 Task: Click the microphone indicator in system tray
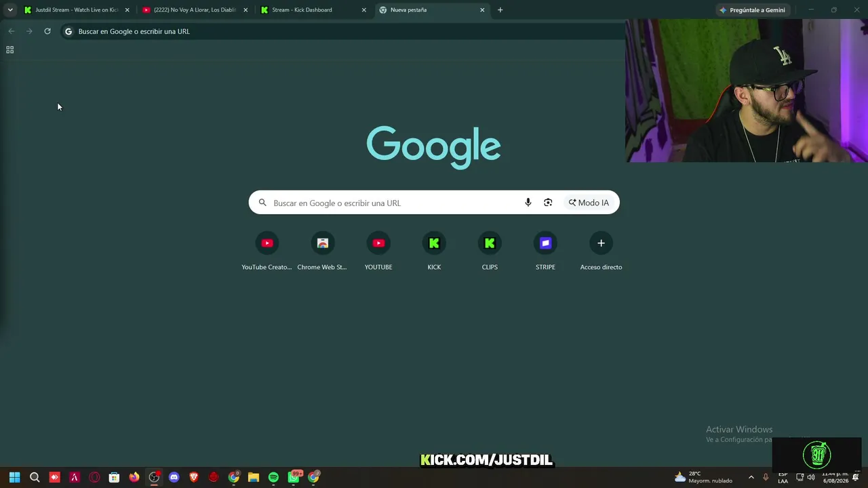pos(766,477)
